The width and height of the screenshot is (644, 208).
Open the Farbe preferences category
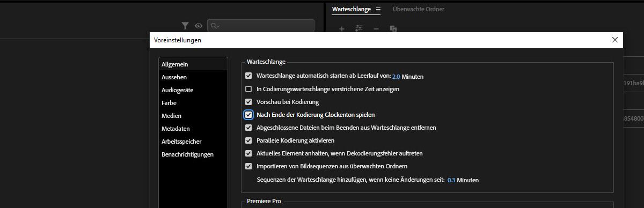click(193, 103)
